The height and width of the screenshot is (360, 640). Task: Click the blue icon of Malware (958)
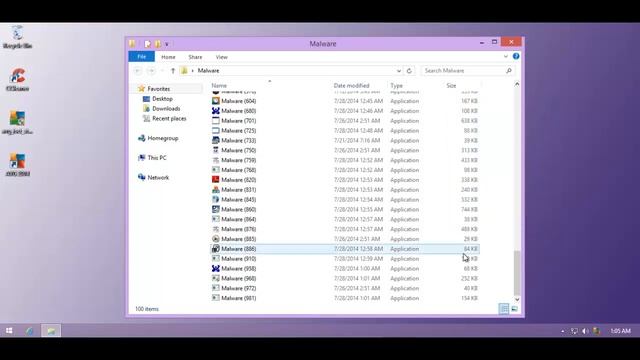coord(216,268)
